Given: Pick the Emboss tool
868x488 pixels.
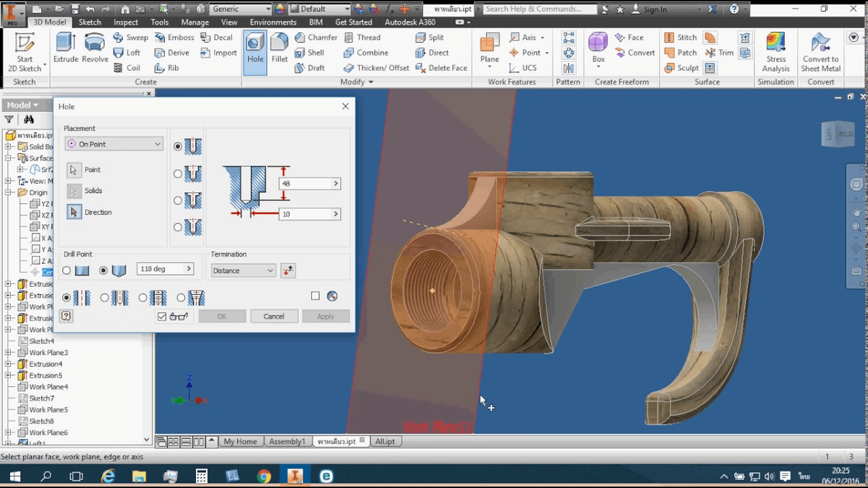Looking at the screenshot, I should (174, 38).
